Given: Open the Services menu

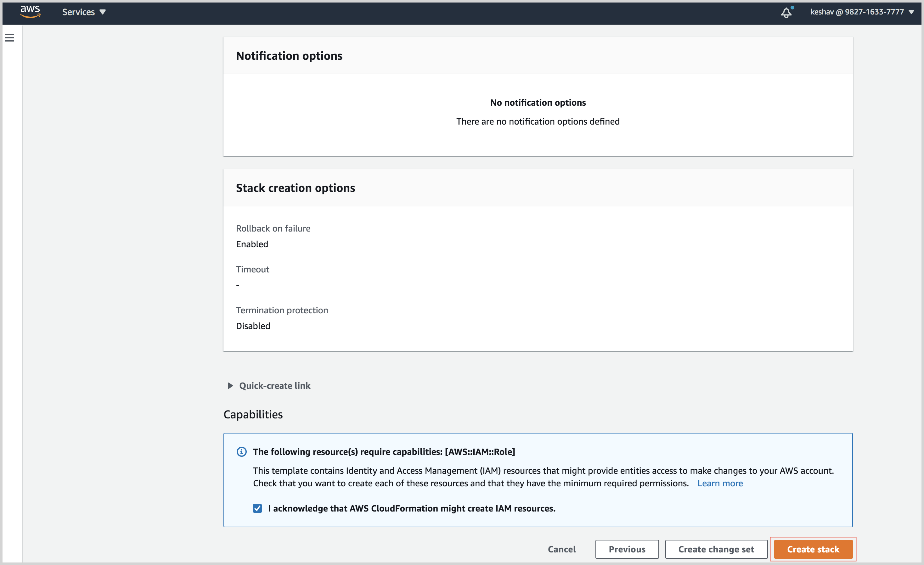Looking at the screenshot, I should [x=79, y=12].
